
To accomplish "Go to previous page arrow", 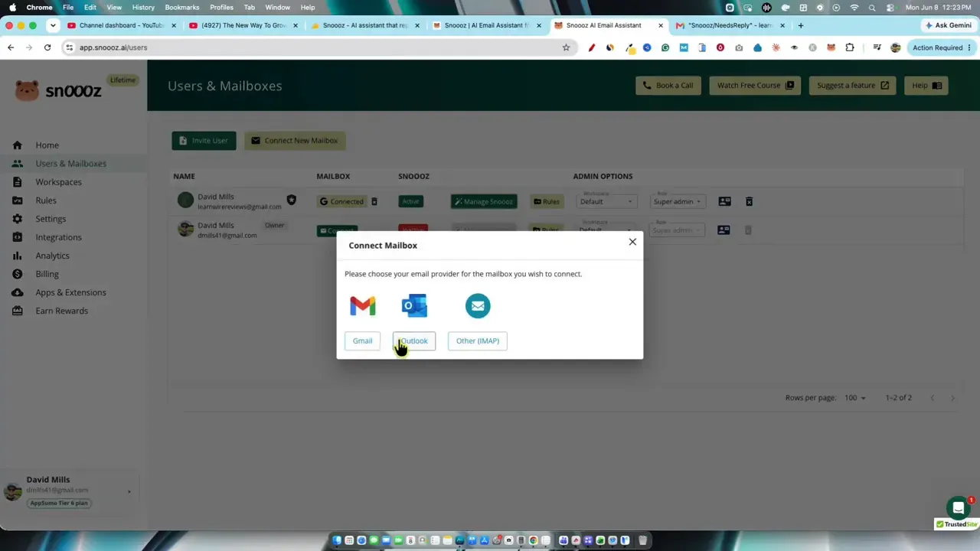I will point(932,398).
